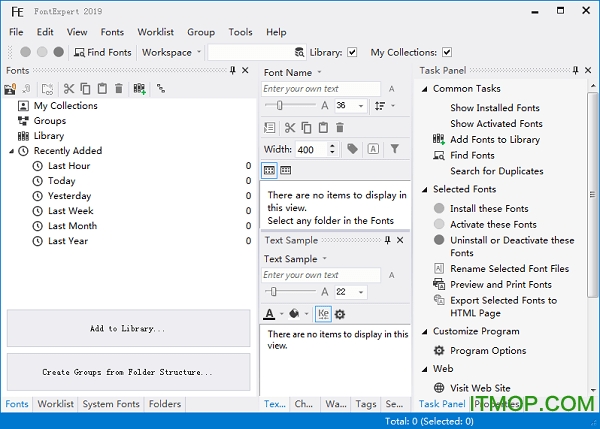
Task: Switch to the Tags tab
Action: [366, 404]
